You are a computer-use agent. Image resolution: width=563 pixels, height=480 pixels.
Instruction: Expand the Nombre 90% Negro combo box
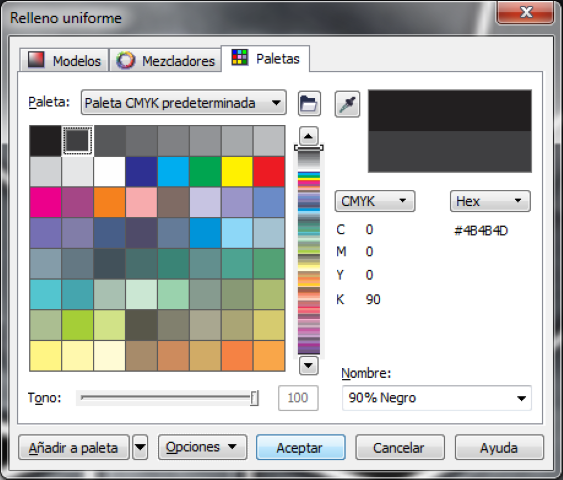[437, 398]
